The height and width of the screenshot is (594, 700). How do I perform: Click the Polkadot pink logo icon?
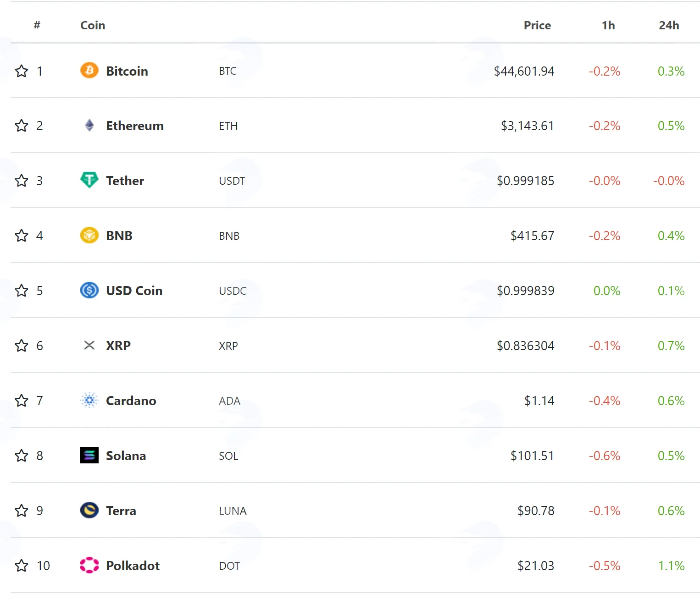pyautogui.click(x=89, y=565)
